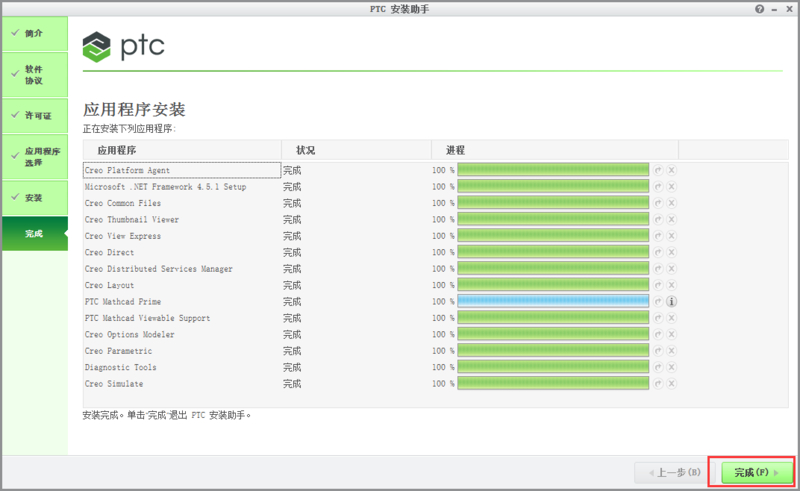The image size is (800, 491).
Task: Switch to the 应用程序选择 sidebar step
Action: (34, 157)
